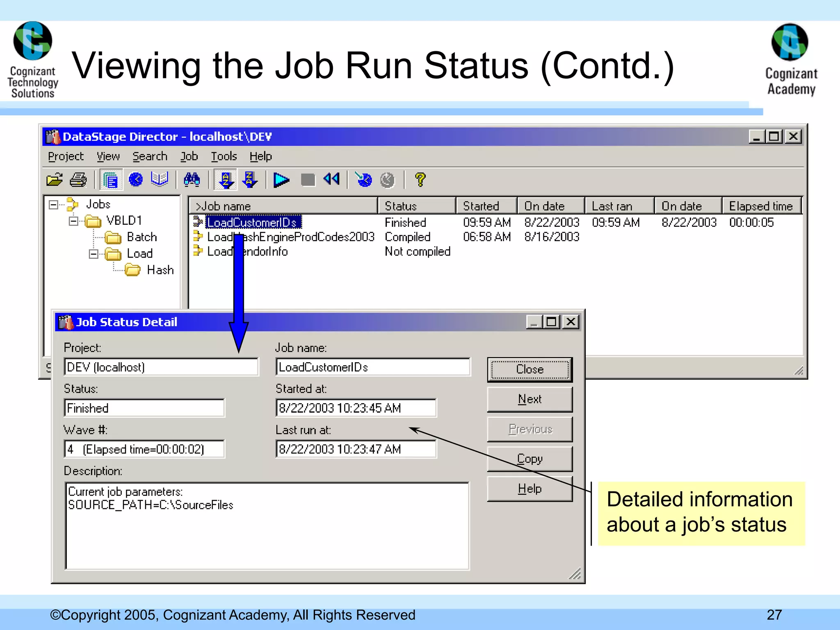Screen dimensions: 840x630
Task: Open the Job menu
Action: click(x=189, y=156)
